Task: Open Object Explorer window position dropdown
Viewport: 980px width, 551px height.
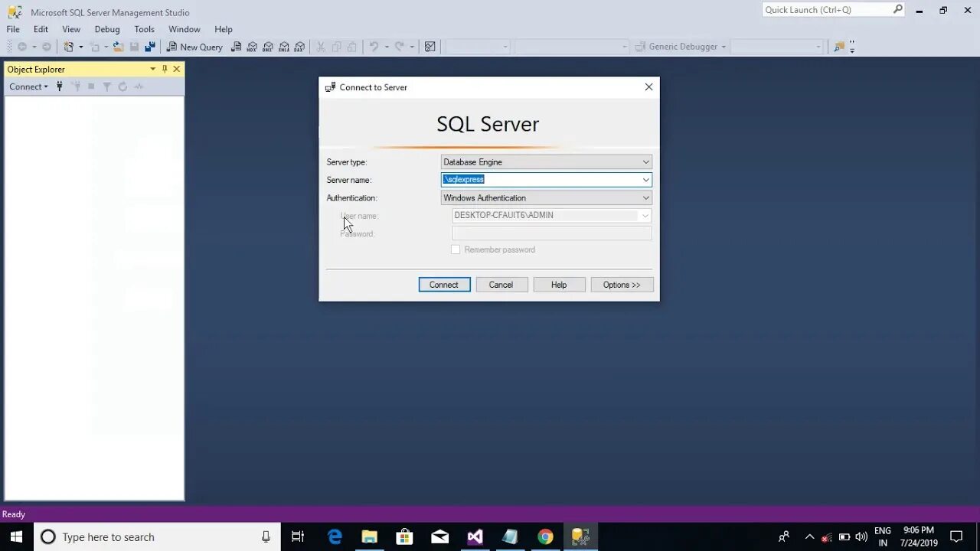Action: pyautogui.click(x=152, y=69)
